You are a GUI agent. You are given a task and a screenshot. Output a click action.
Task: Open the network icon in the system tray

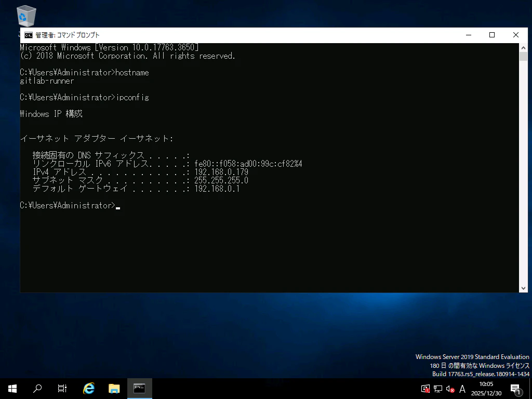coord(438,389)
